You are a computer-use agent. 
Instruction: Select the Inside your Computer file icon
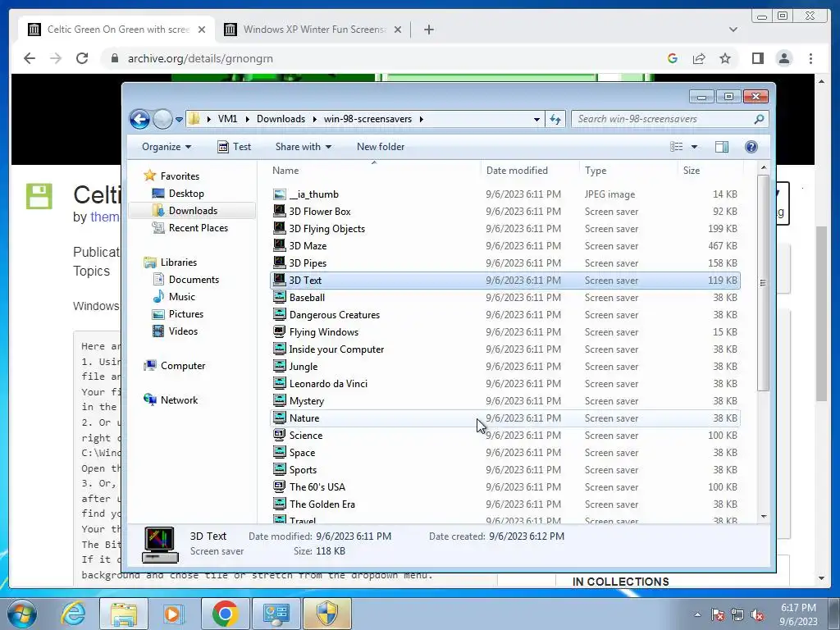(279, 349)
